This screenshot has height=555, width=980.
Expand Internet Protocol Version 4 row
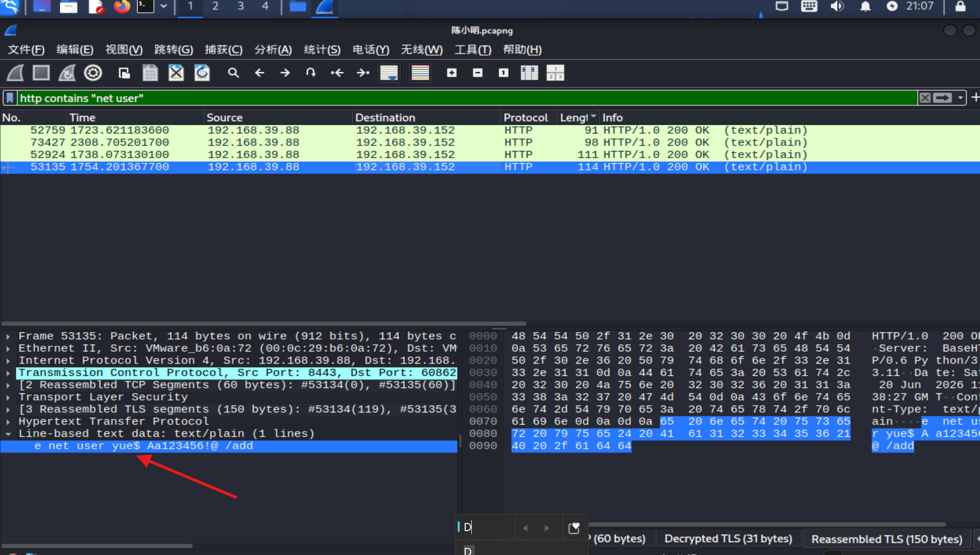8,361
